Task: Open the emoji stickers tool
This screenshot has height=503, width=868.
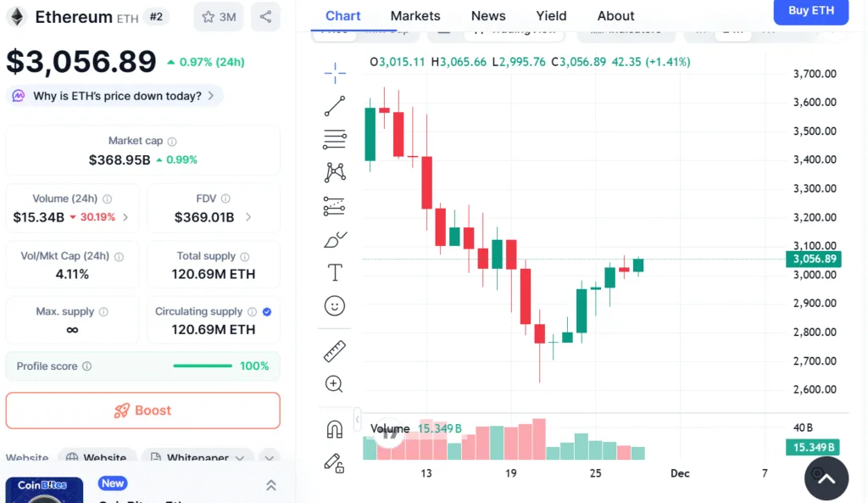Action: (334, 305)
